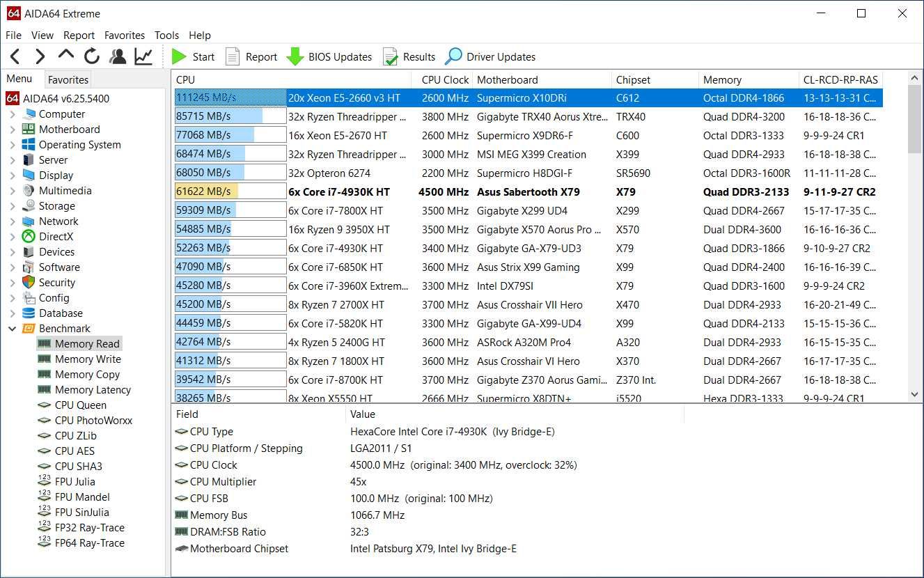Expand the Storage tree node
Image resolution: width=924 pixels, height=578 pixels.
coord(13,205)
